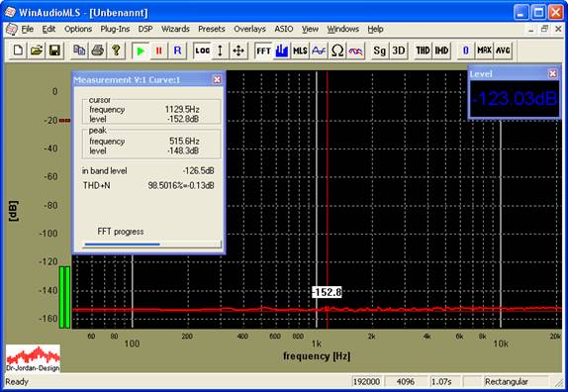Restore the inner document window

(544, 29)
